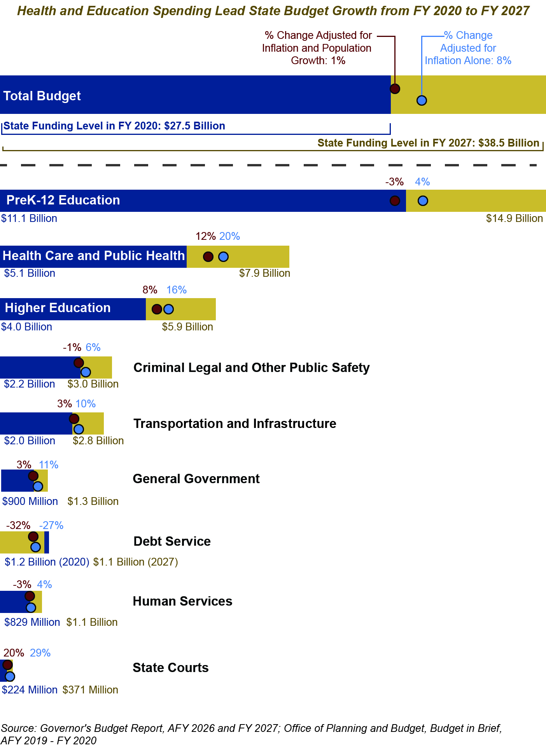The height and width of the screenshot is (756, 546).
Task: Select the General Government category label
Action: tap(196, 479)
